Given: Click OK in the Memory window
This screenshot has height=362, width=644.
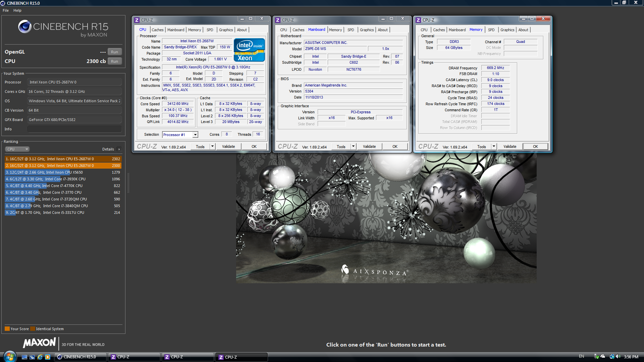Looking at the screenshot, I should click(x=535, y=146).
